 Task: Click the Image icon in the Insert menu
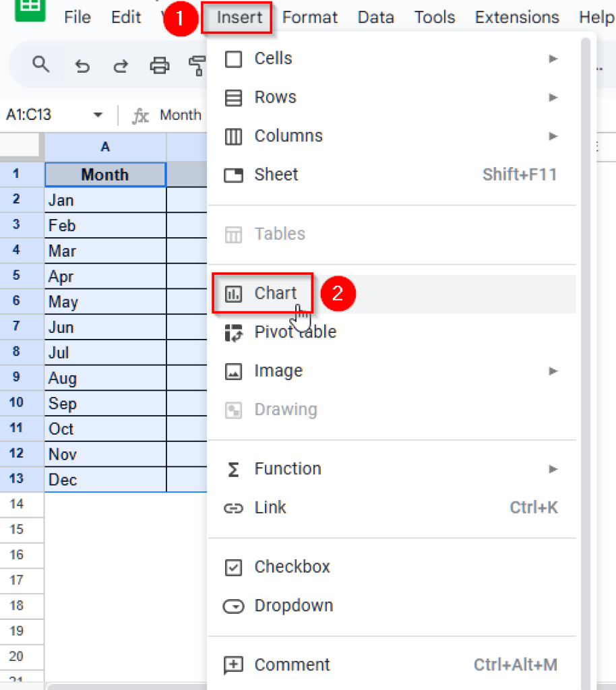233,371
